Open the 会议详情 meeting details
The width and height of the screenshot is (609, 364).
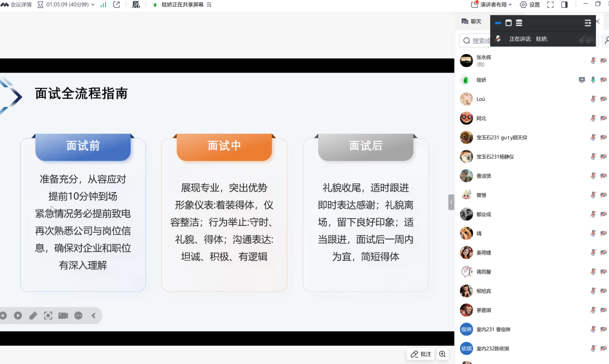coord(16,5)
